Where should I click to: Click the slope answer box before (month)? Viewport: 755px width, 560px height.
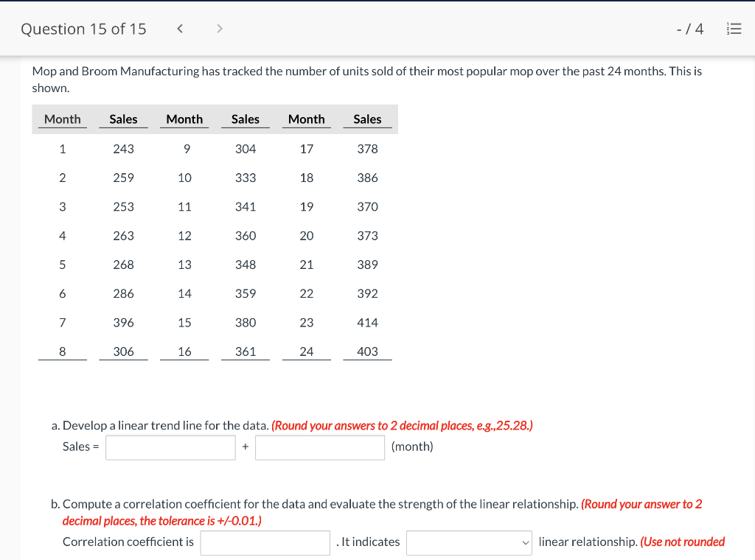319,447
